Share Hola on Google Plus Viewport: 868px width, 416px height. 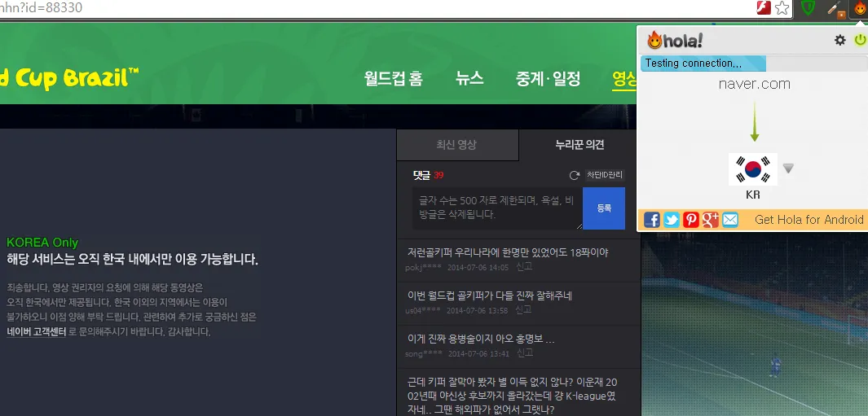710,220
